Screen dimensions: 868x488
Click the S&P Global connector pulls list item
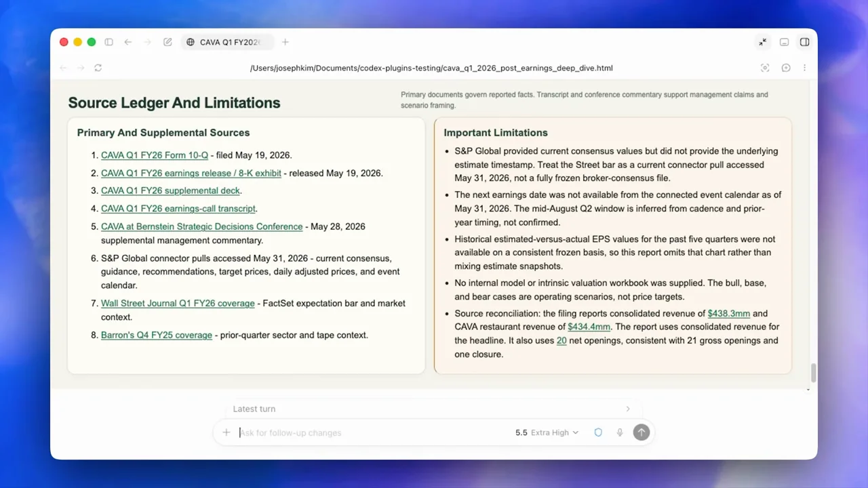[x=252, y=272]
